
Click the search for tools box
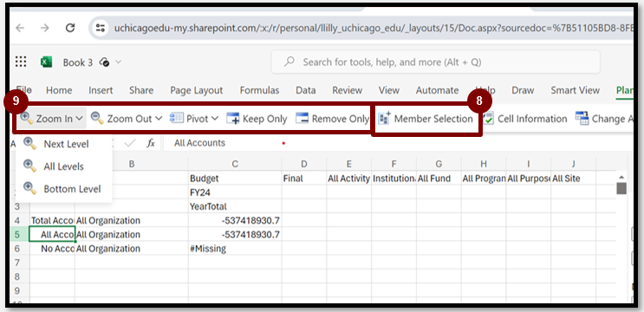(435, 62)
